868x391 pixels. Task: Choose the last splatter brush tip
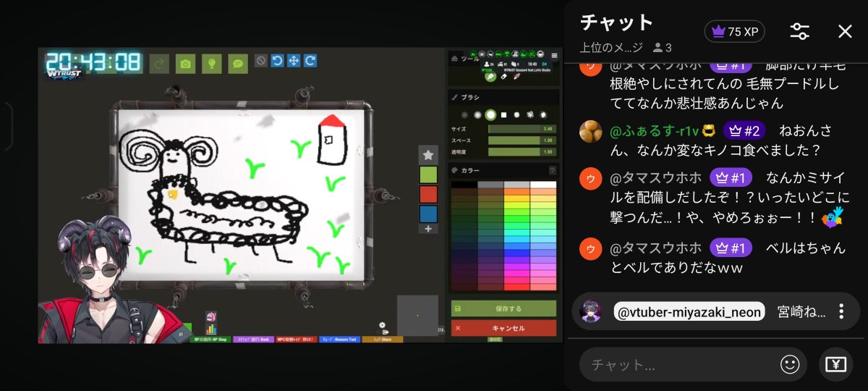coord(543,114)
